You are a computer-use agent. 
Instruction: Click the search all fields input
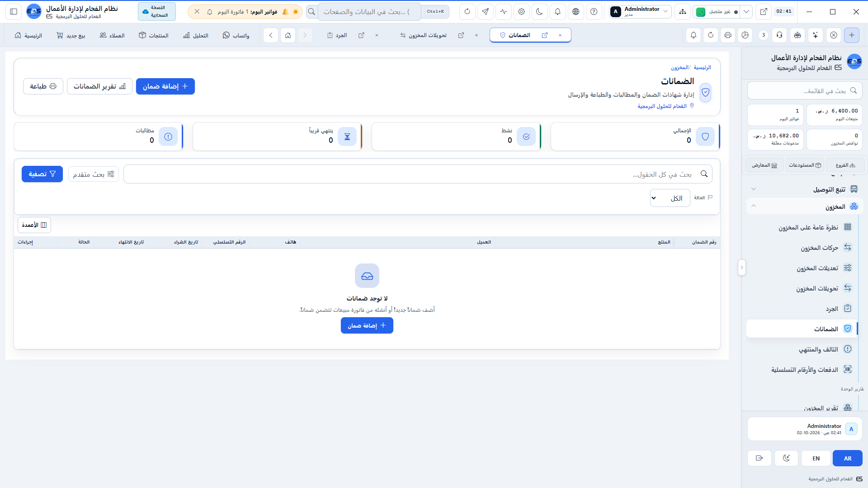tap(418, 174)
